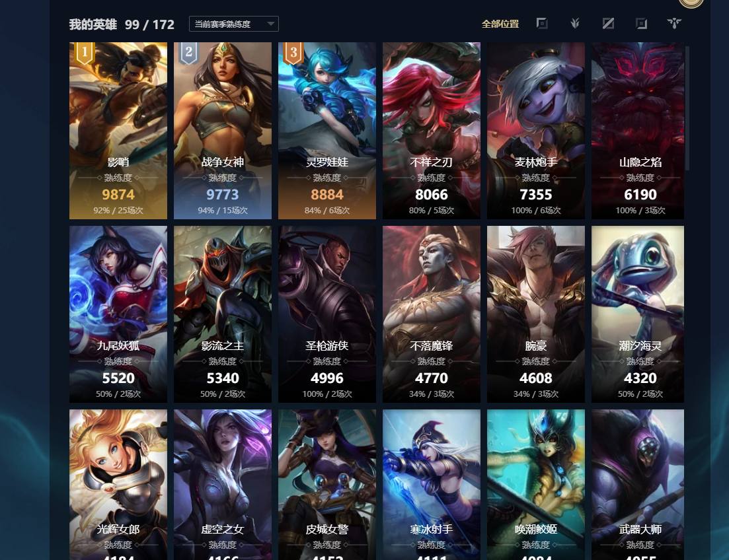Click the 我的英雄 heading
Viewport: 729px width, 560px height.
pos(93,24)
